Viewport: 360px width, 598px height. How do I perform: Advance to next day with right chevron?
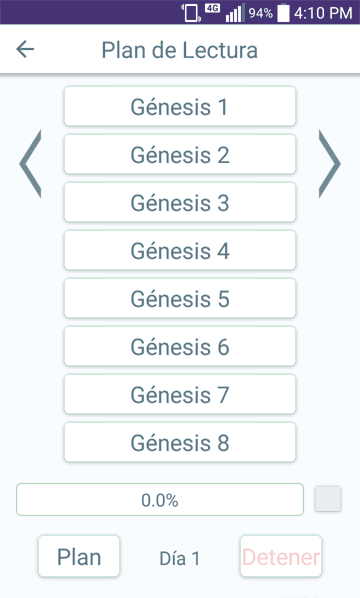click(329, 164)
